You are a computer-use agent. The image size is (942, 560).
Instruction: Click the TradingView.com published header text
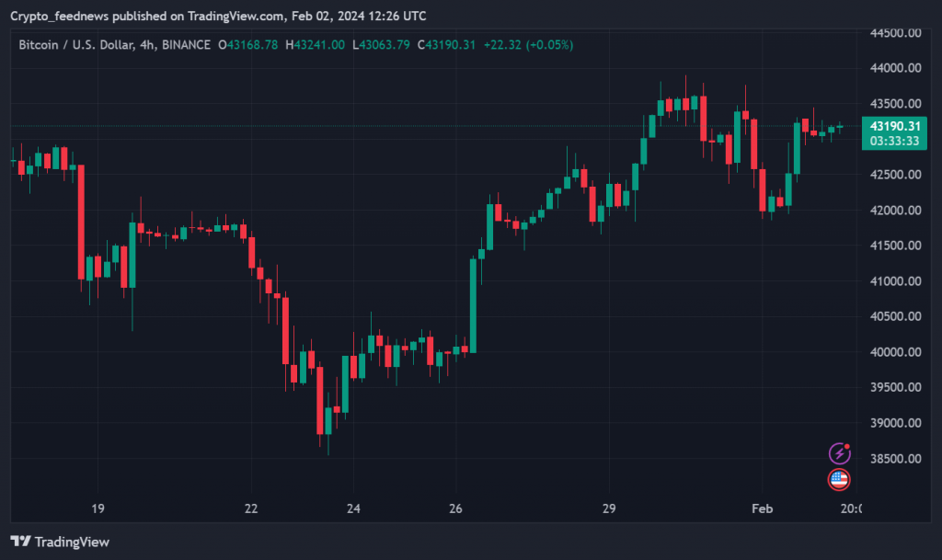pyautogui.click(x=218, y=17)
